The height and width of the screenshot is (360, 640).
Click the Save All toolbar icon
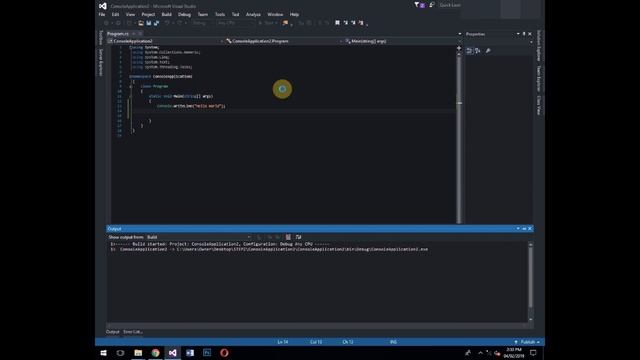(156, 23)
